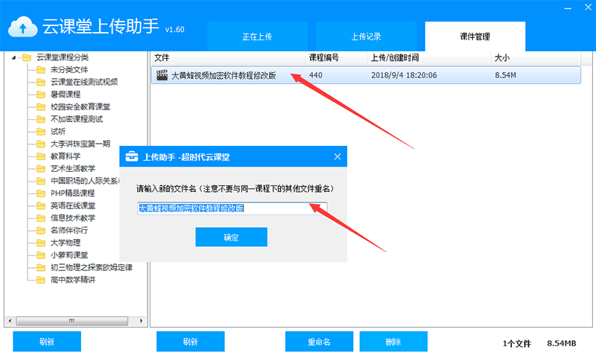
Task: Click the folder icon beside 初三物理之探索欧姆定律
Action: click(x=41, y=267)
